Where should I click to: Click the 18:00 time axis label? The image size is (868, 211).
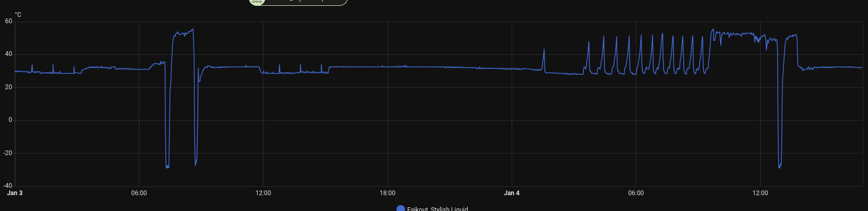point(388,193)
